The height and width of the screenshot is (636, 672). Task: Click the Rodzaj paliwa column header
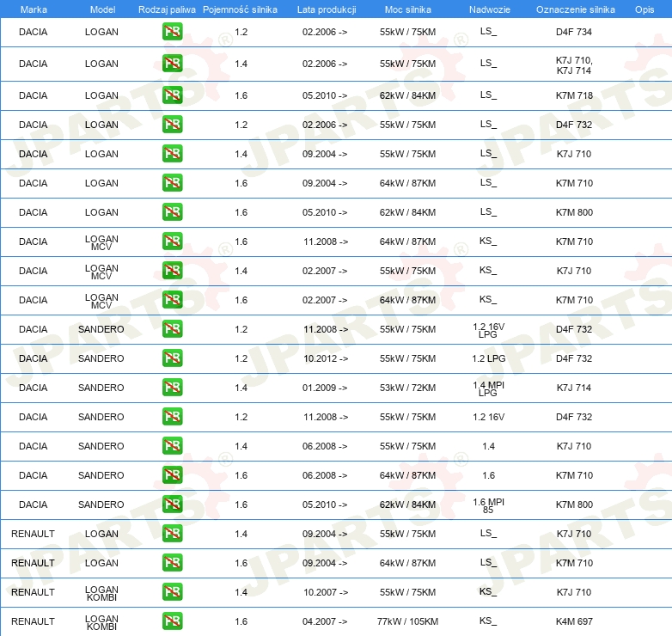coord(167,9)
